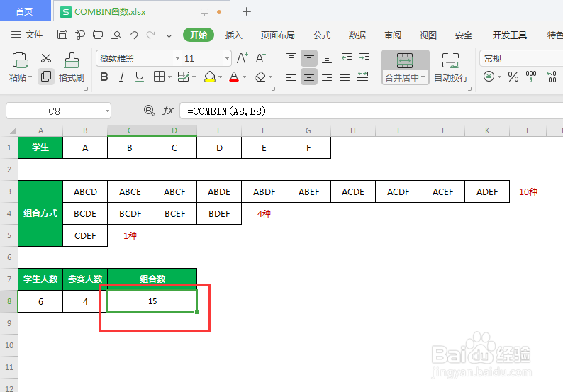Image resolution: width=563 pixels, height=392 pixels.
Task: Align text left
Action: (x=291, y=76)
